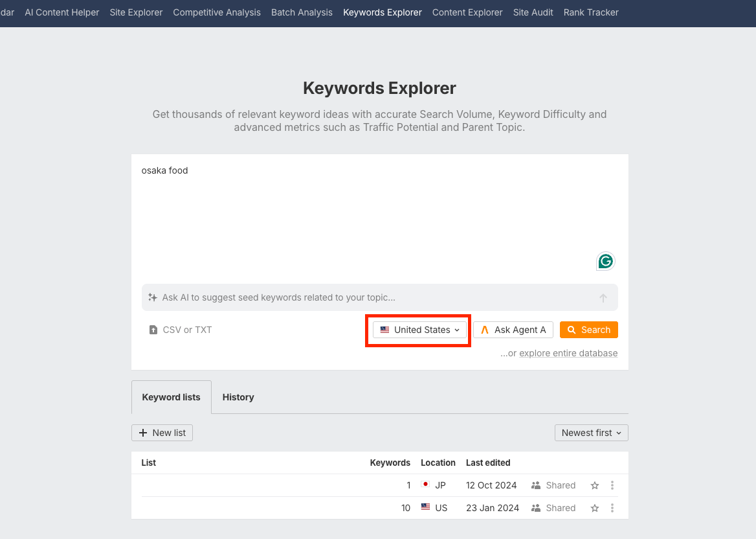This screenshot has width=756, height=539.
Task: Focus the Ask AI seed keywords input
Action: pyautogui.click(x=379, y=297)
